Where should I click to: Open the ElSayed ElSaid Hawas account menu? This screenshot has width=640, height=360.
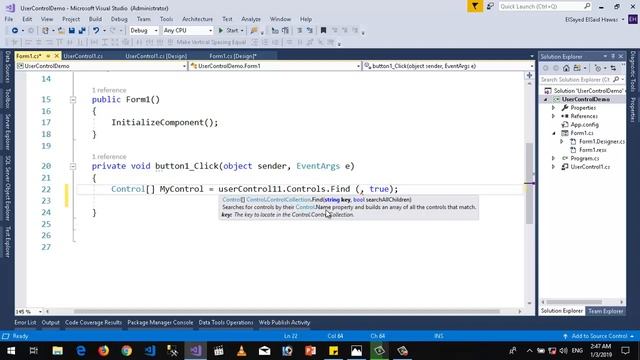[x=594, y=19]
